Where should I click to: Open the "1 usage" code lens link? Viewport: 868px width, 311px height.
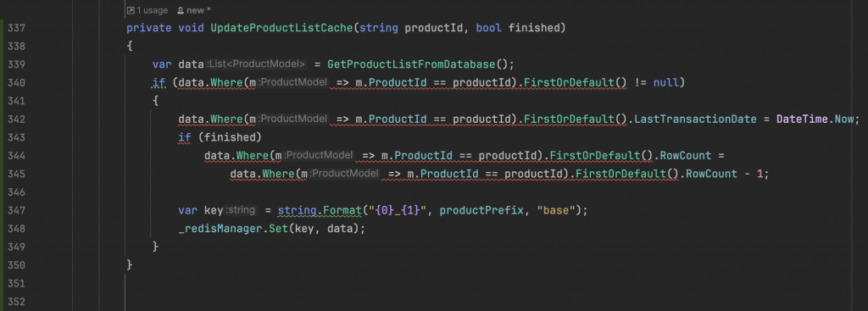click(152, 10)
